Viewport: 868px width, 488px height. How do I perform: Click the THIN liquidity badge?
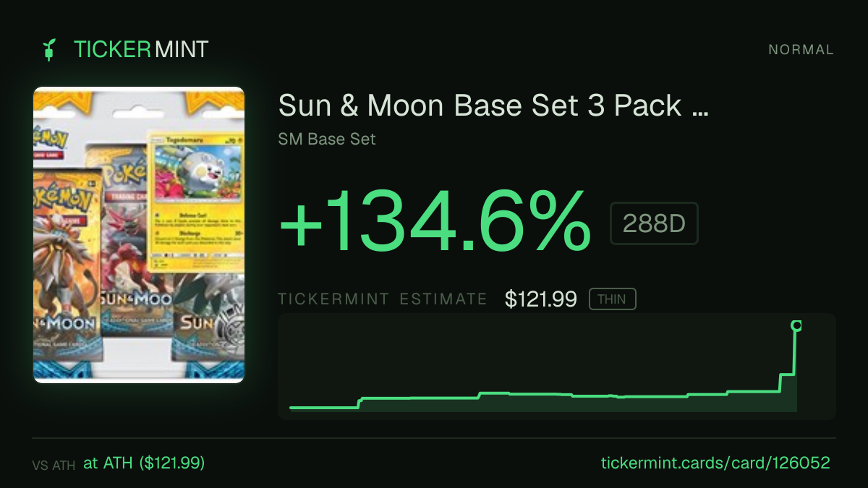[x=613, y=299]
